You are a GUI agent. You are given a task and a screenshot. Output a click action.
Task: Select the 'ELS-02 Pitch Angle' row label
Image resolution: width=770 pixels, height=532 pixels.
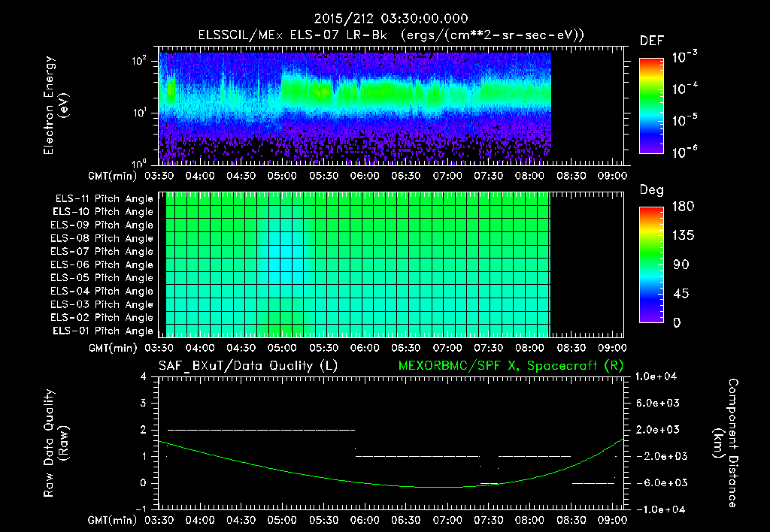[x=102, y=318]
